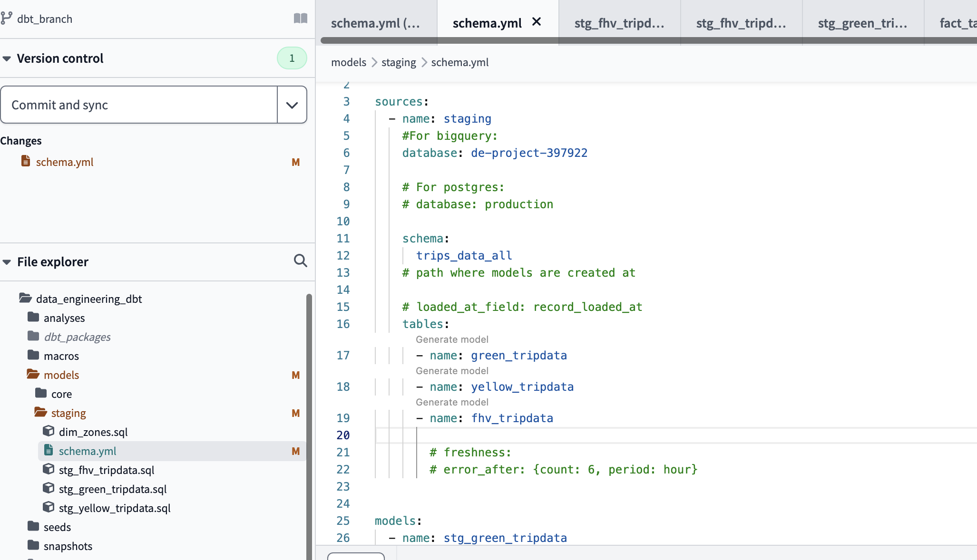Collapse the Version control section
The height and width of the screenshot is (560, 977).
[x=7, y=58]
